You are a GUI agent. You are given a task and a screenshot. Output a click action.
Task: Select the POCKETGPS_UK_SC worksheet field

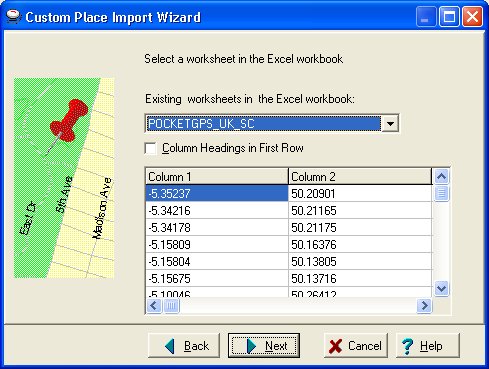pos(263,124)
